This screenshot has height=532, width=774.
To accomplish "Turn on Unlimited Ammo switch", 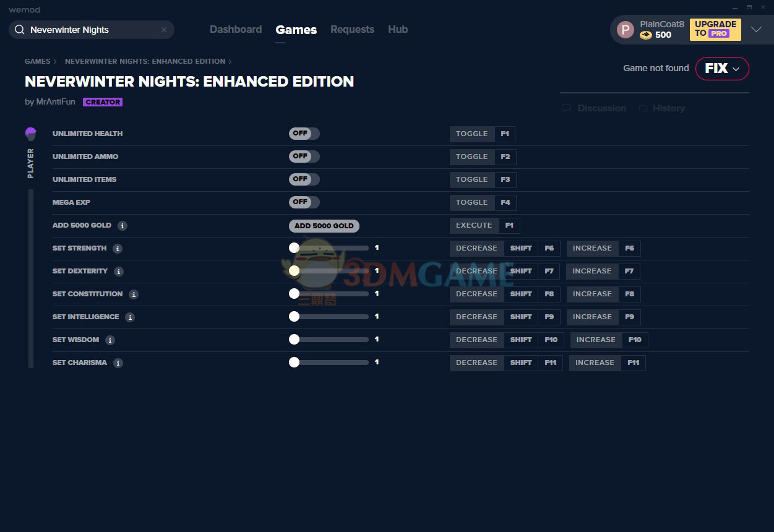I will (304, 157).
